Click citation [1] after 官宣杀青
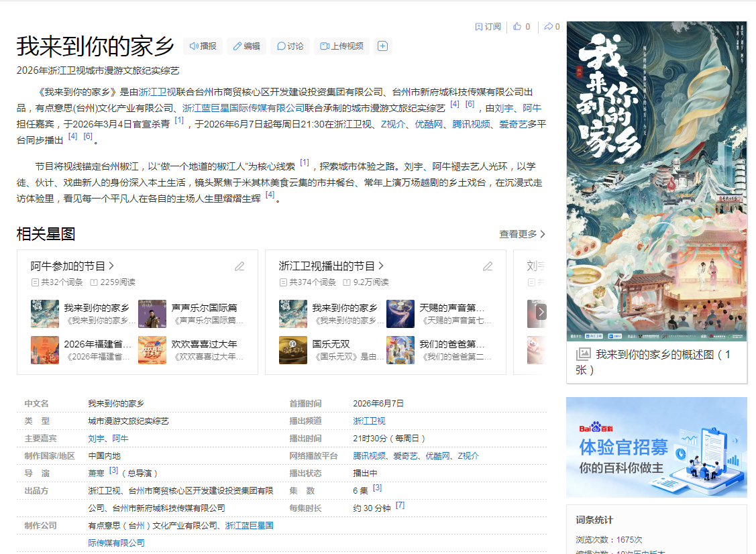 pyautogui.click(x=179, y=121)
